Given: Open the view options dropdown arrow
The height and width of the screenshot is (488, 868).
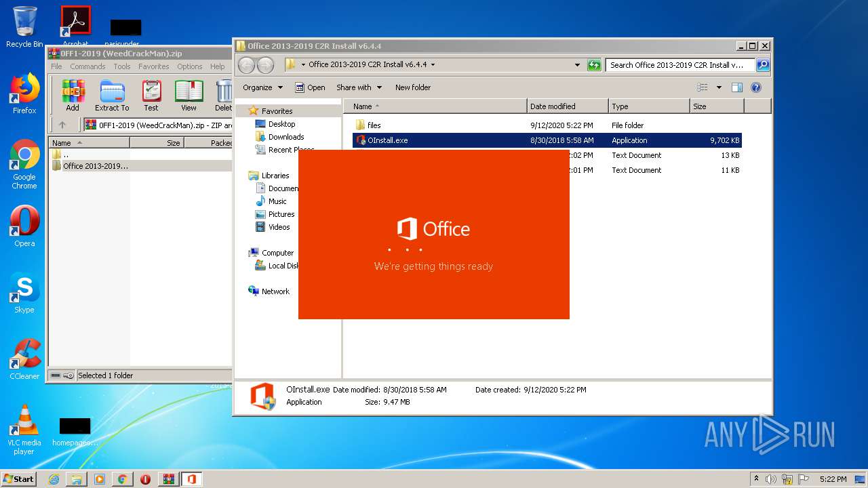Looking at the screenshot, I should pyautogui.click(x=719, y=87).
